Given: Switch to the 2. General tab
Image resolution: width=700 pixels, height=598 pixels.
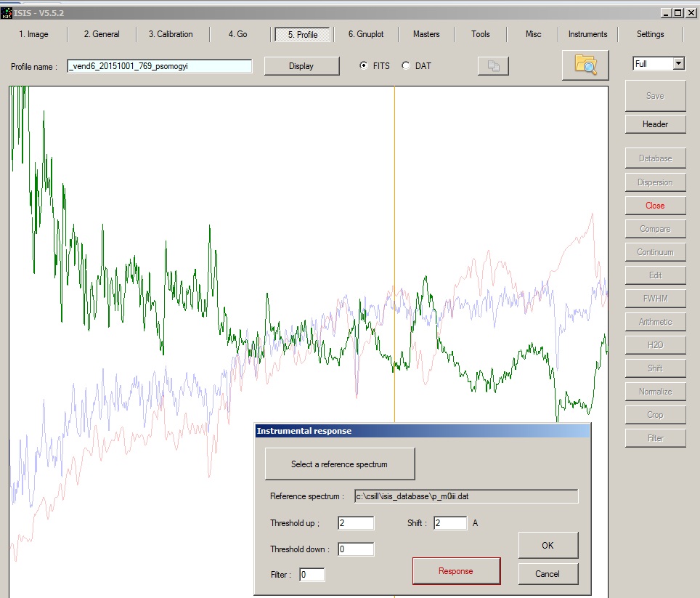Looking at the screenshot, I should tap(102, 34).
